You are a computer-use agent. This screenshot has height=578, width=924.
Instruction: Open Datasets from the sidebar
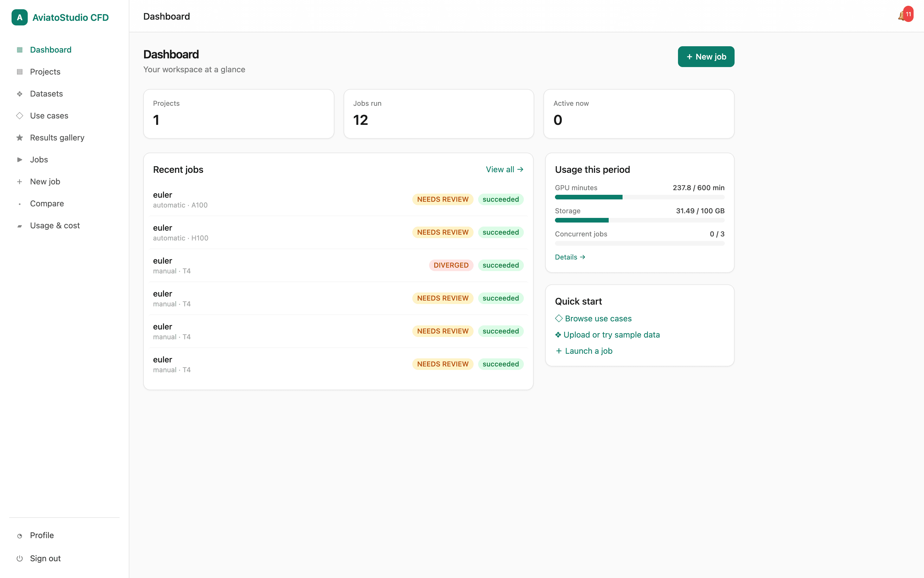pos(64,94)
